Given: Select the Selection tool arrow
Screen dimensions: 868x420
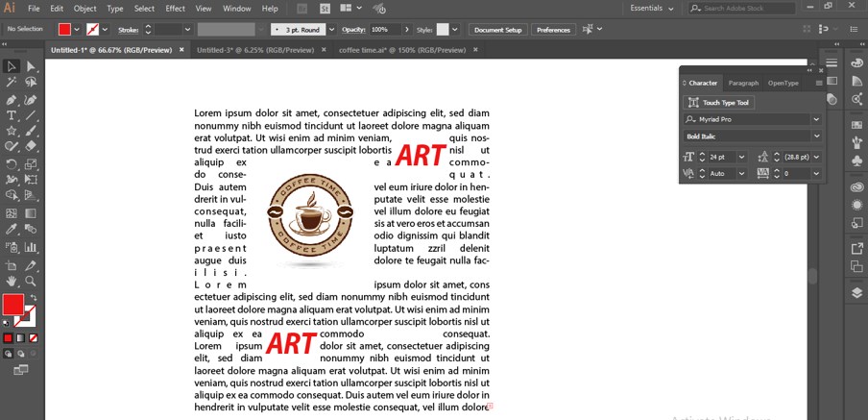Looking at the screenshot, I should click(x=12, y=66).
